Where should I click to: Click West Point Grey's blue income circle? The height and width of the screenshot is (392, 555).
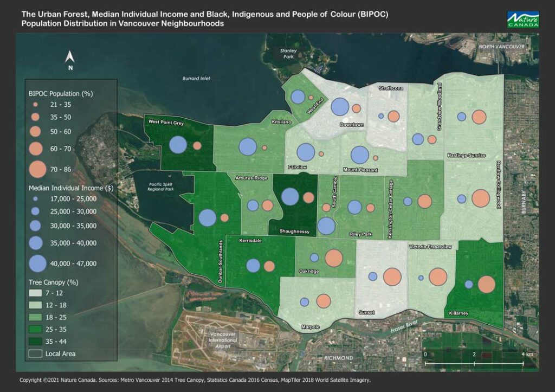pos(178,145)
